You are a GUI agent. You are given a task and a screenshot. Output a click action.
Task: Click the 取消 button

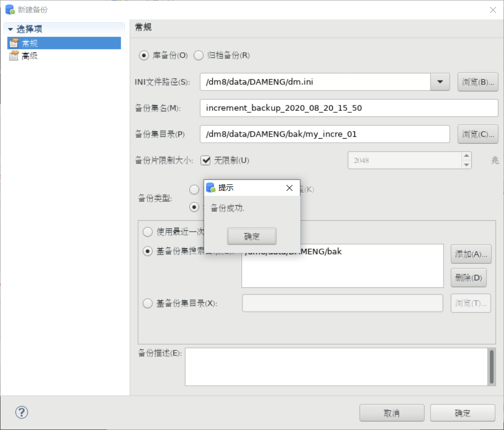pos(392,413)
